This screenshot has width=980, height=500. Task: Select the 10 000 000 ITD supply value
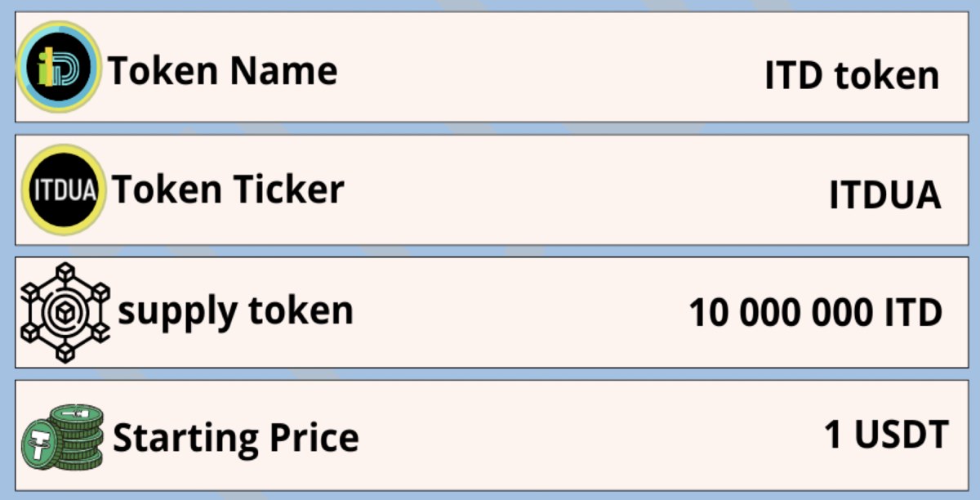[x=816, y=313]
